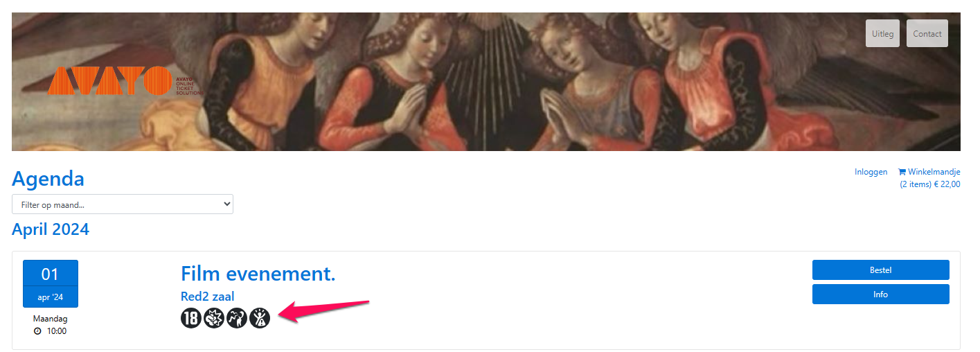Click the blue Bestel button
Screen dimensions: 980x352
pos(880,270)
